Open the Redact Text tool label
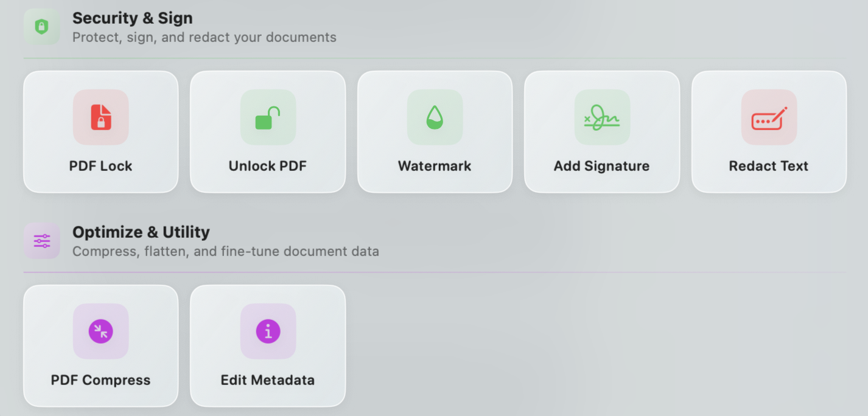 click(769, 166)
